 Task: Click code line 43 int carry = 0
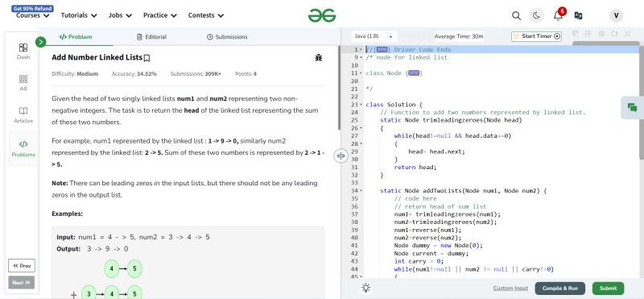419,261
